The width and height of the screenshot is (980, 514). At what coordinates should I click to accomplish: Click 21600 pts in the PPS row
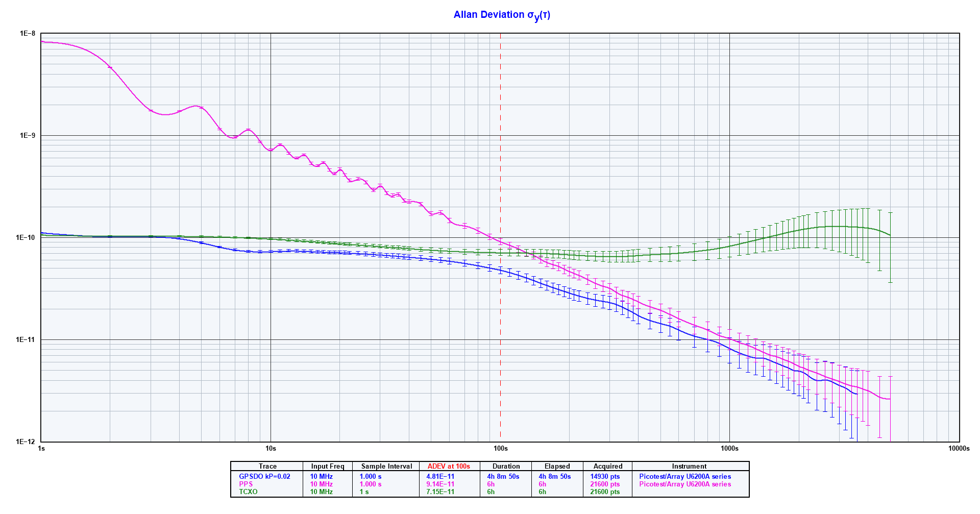pyautogui.click(x=605, y=484)
